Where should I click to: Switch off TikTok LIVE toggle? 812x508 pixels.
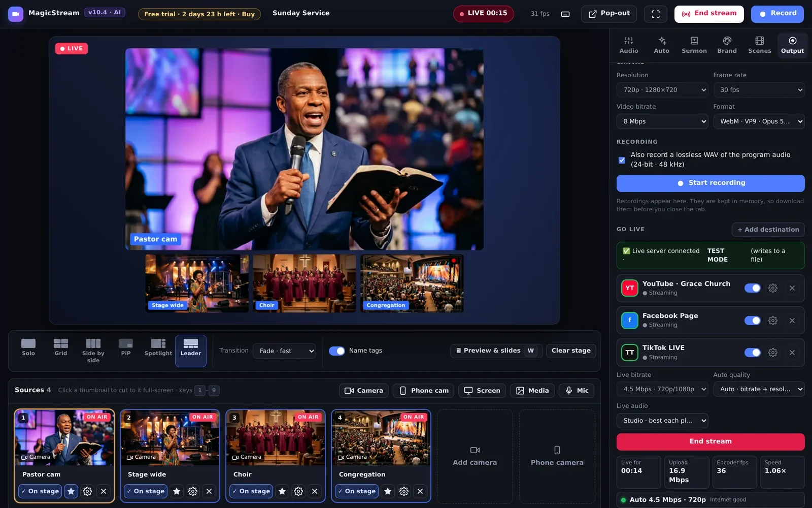tap(753, 353)
